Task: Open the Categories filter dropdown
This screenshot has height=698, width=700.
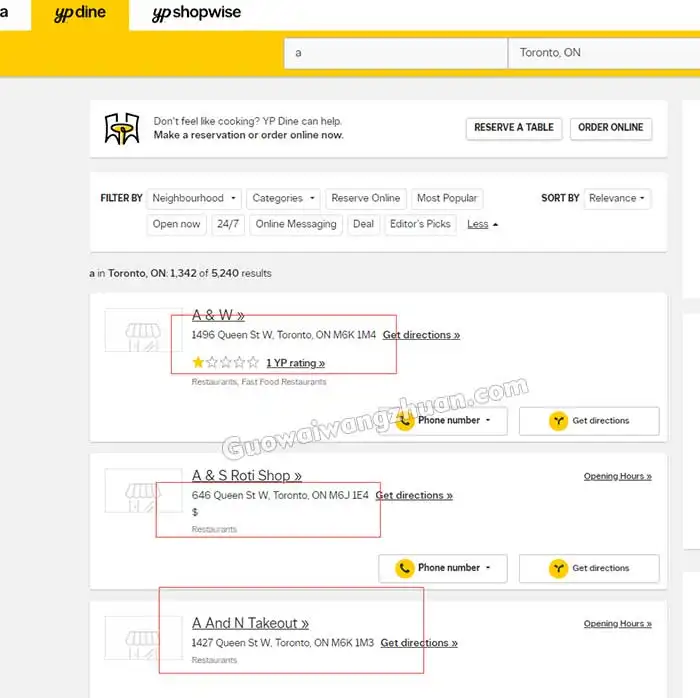Action: (283, 198)
